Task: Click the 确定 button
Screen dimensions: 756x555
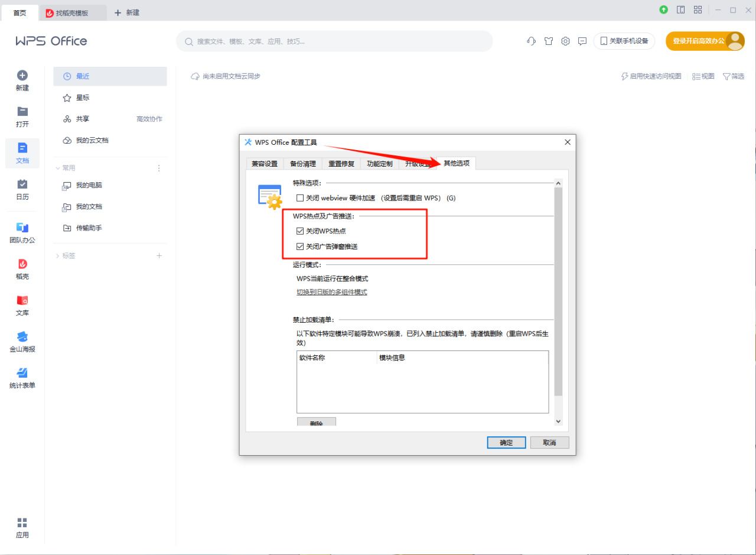Action: pos(506,443)
